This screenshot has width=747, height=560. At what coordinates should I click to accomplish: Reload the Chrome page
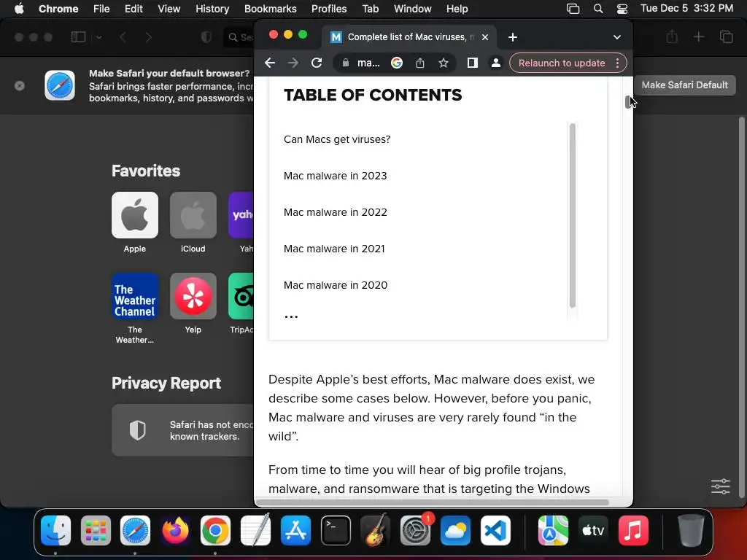click(317, 63)
